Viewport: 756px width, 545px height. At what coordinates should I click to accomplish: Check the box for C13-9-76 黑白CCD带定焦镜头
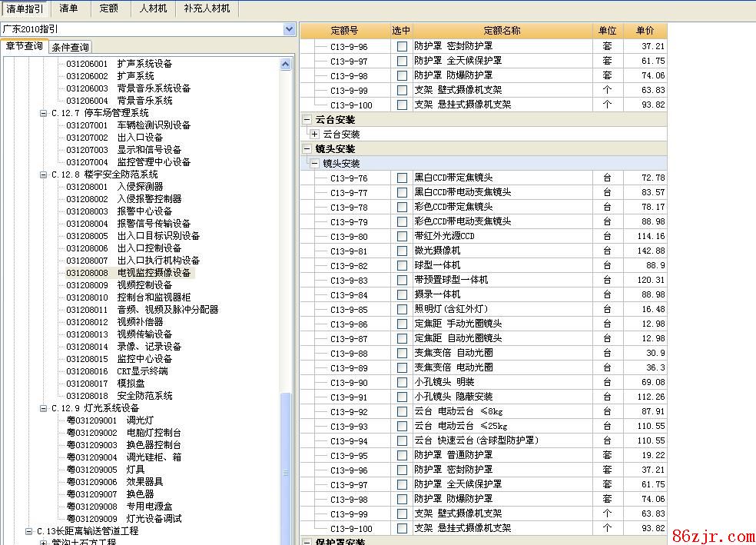click(402, 178)
